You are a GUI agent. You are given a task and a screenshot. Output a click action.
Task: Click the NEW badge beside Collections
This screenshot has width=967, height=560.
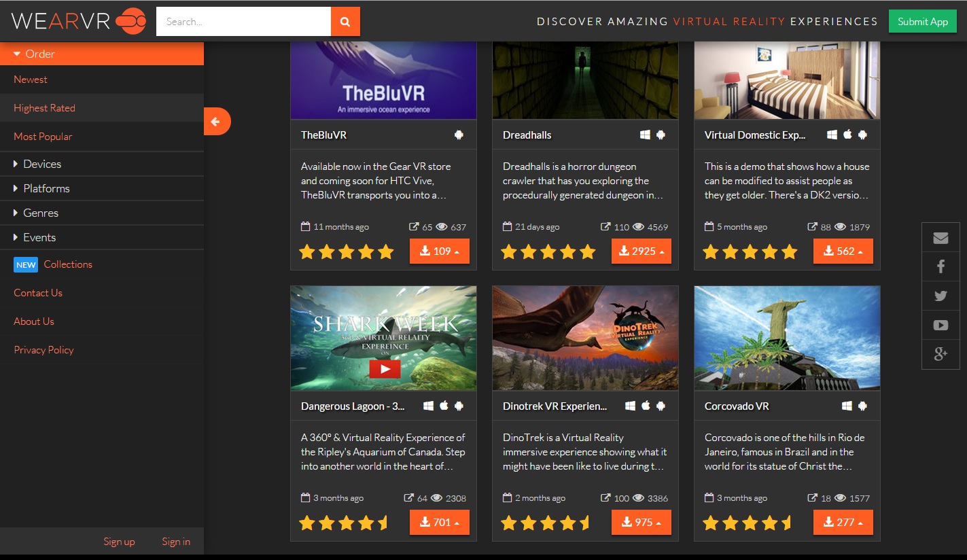[x=26, y=265]
